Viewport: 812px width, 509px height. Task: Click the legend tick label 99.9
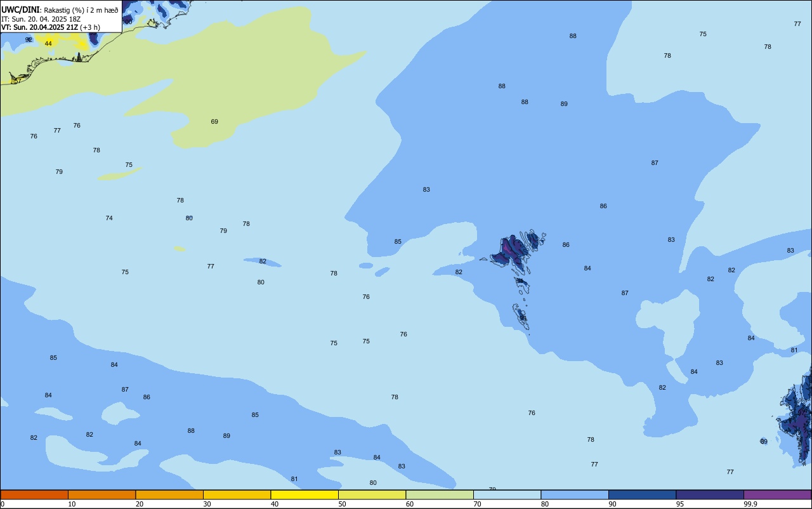coord(750,504)
